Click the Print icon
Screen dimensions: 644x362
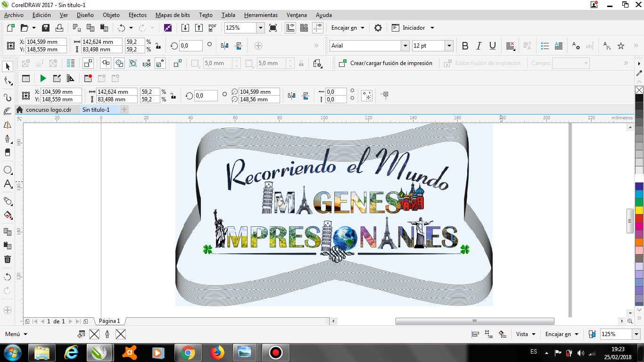click(x=60, y=28)
